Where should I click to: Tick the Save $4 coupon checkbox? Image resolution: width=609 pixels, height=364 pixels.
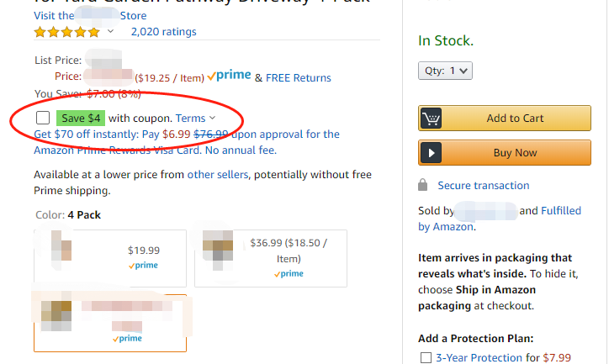43,119
